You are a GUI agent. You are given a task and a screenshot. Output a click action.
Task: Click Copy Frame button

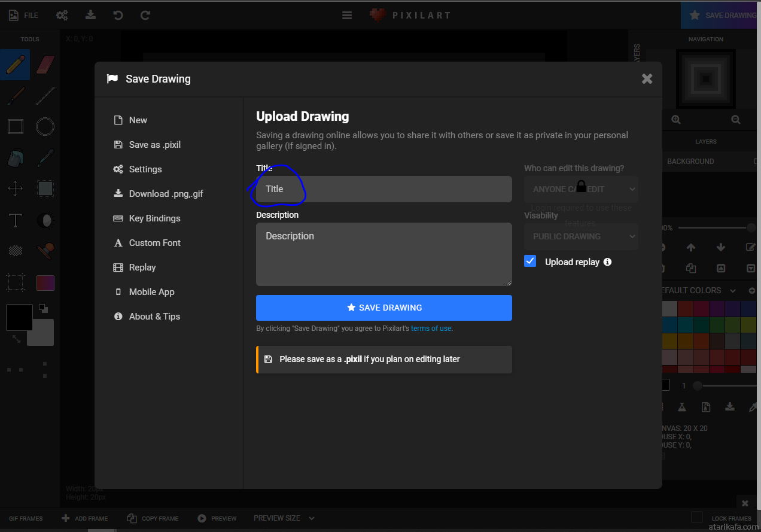click(153, 518)
